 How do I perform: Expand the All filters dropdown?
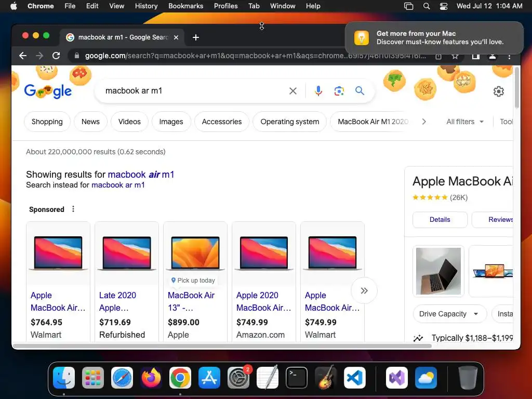465,122
